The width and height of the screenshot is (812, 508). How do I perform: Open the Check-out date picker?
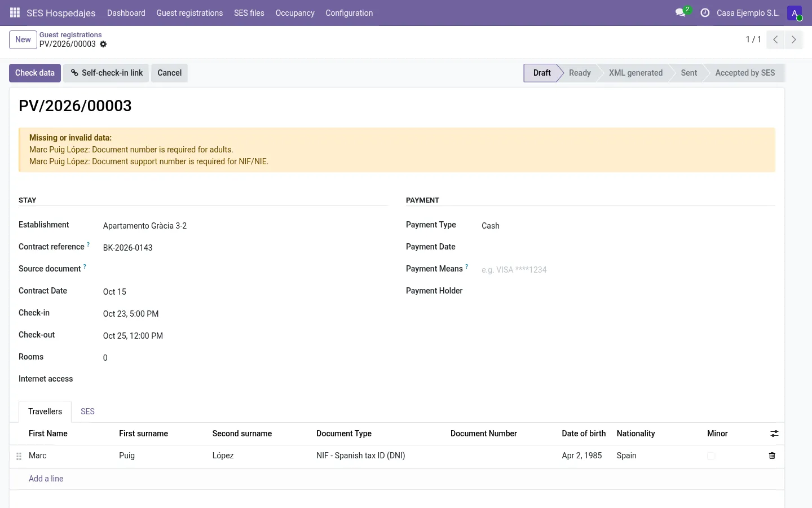click(245, 336)
